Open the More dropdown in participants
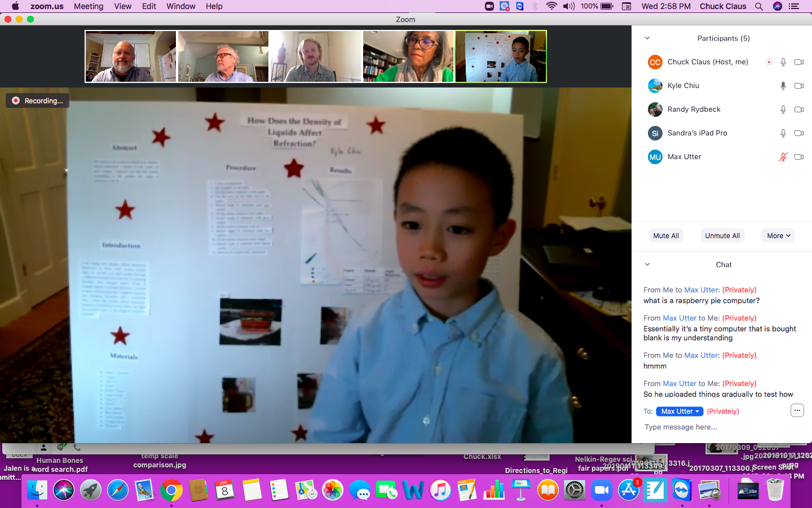The width and height of the screenshot is (812, 508). 778,236
